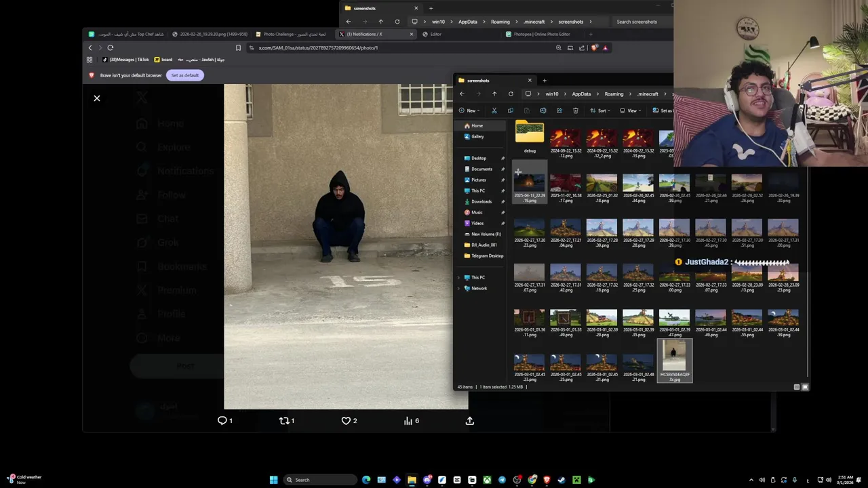Open replies via the comment bubble icon
868x488 pixels.
tap(222, 421)
